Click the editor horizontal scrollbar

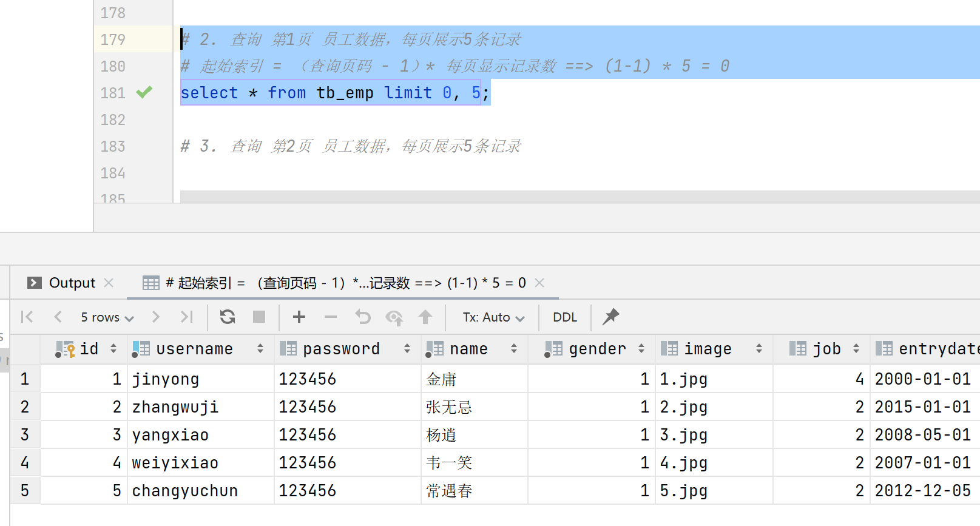click(x=580, y=197)
